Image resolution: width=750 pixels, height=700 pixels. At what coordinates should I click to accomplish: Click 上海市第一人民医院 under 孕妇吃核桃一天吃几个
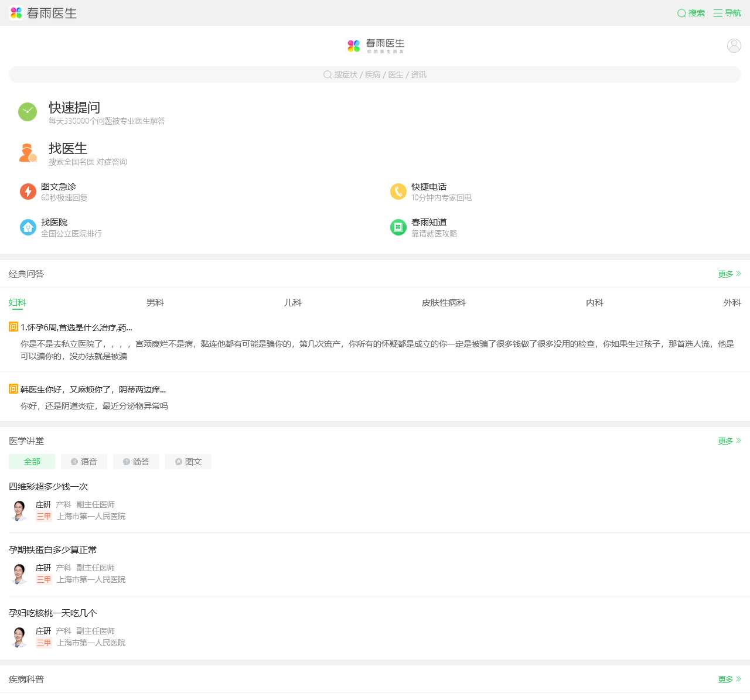pyautogui.click(x=91, y=643)
